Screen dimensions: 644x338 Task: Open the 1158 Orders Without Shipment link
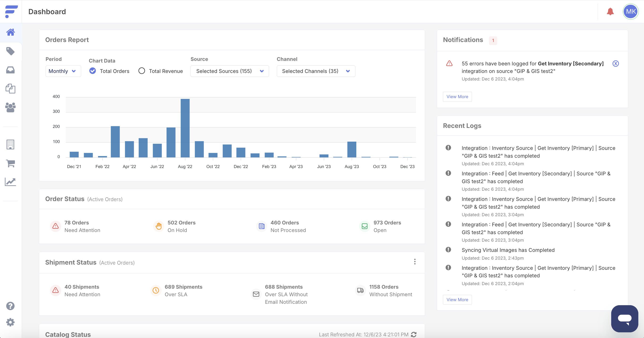391,291
